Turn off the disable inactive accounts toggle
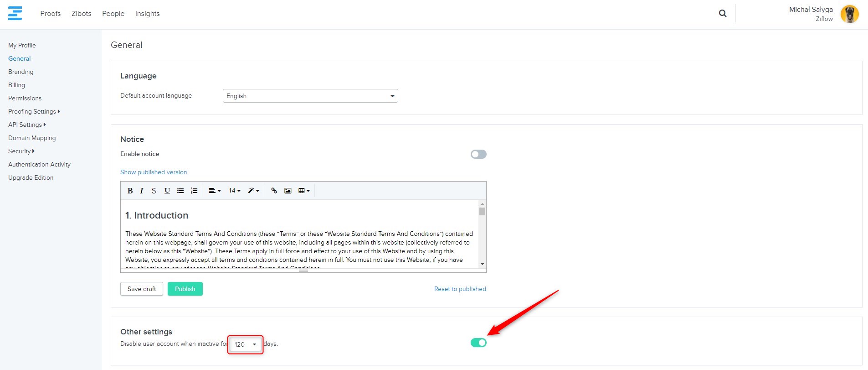The image size is (868, 370). [x=478, y=343]
